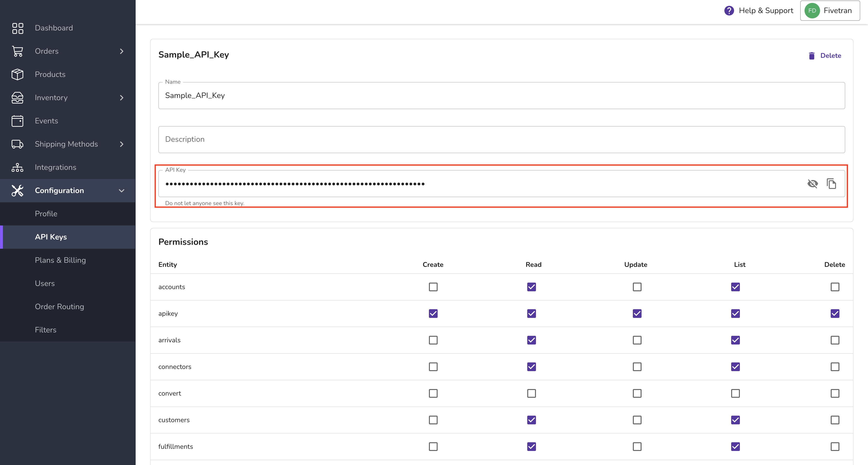The width and height of the screenshot is (868, 465).
Task: Enable Create permission for arrivals
Action: [x=433, y=340]
